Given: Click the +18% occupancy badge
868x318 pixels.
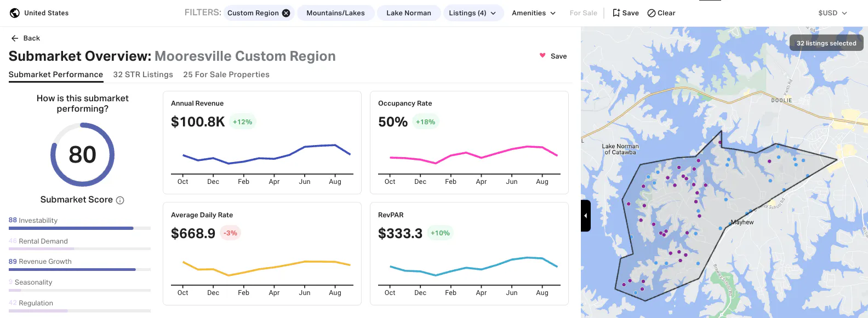Looking at the screenshot, I should (x=425, y=122).
